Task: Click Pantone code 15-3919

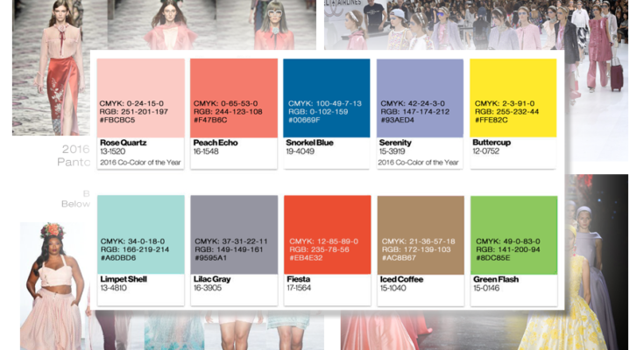Action: [x=392, y=151]
